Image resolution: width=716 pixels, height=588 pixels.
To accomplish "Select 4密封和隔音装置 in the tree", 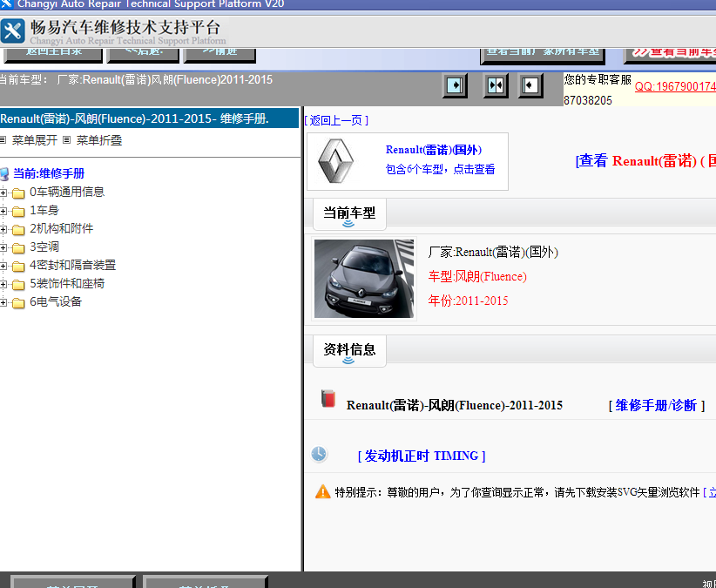I will (72, 265).
